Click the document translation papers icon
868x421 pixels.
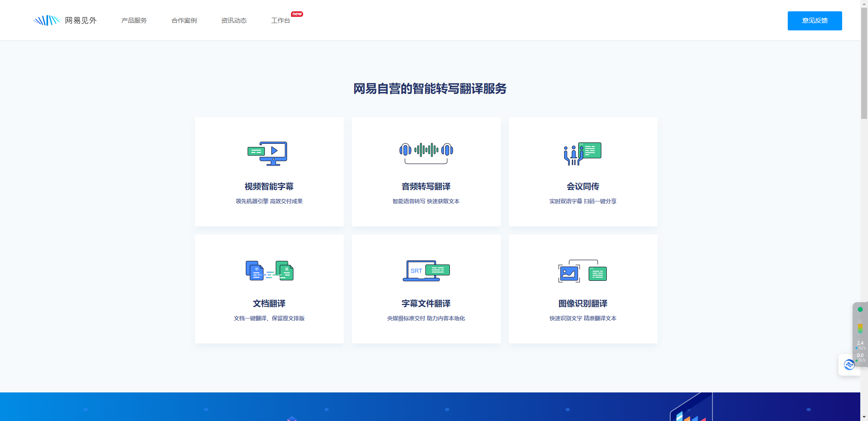click(269, 270)
